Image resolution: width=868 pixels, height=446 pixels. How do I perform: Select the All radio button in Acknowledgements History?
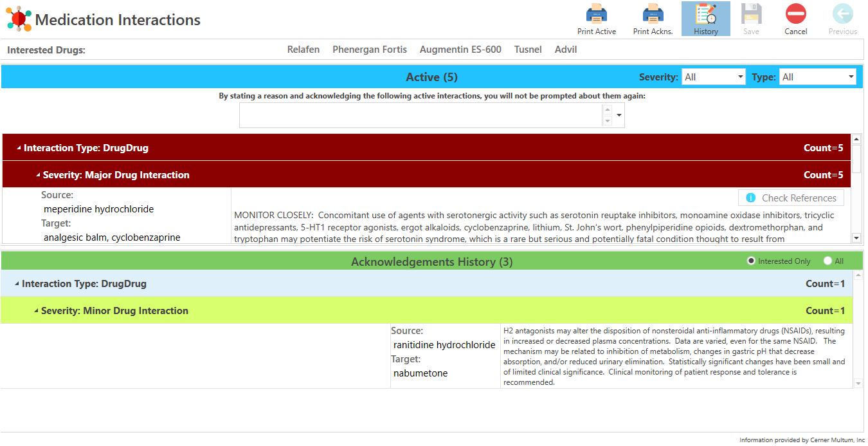(x=827, y=261)
